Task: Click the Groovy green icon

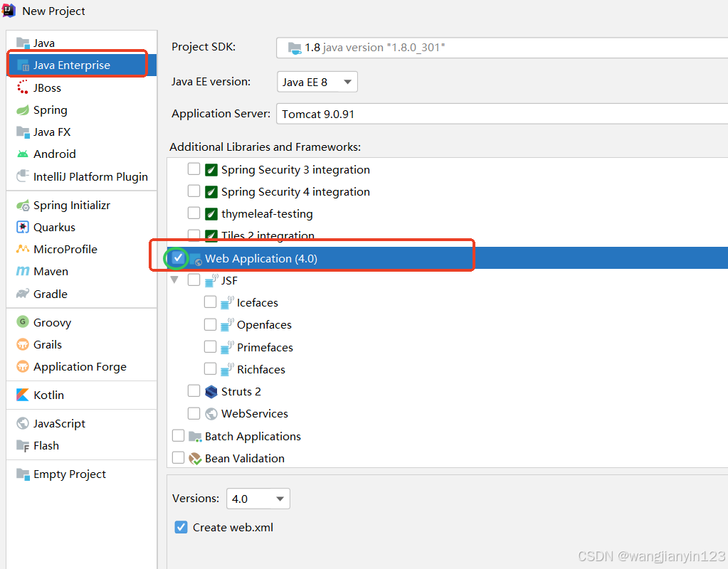Action: [x=23, y=321]
